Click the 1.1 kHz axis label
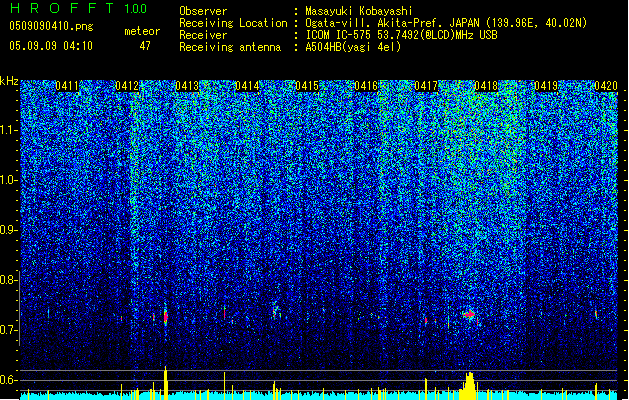The height and width of the screenshot is (400, 629). (x=8, y=130)
